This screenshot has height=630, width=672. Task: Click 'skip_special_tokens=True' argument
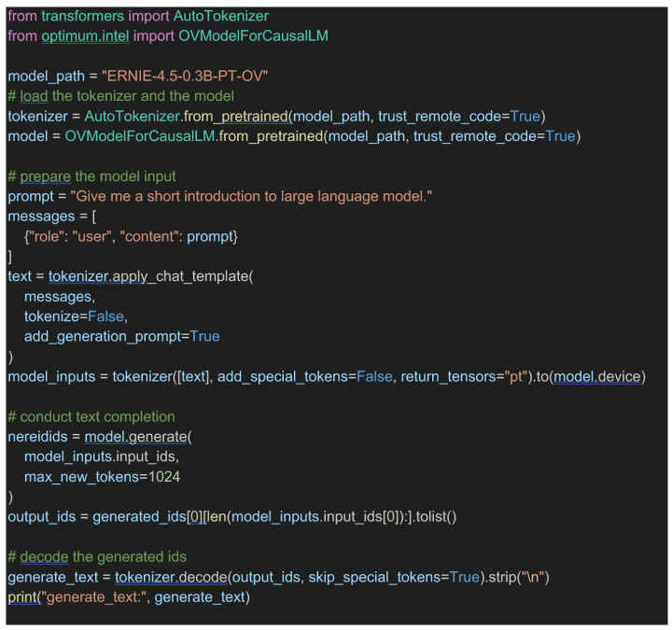(x=394, y=577)
